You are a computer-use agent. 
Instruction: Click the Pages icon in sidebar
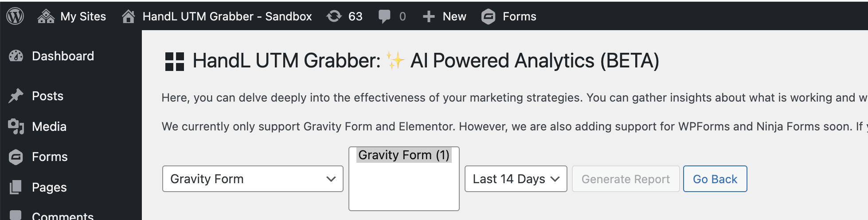(16, 187)
